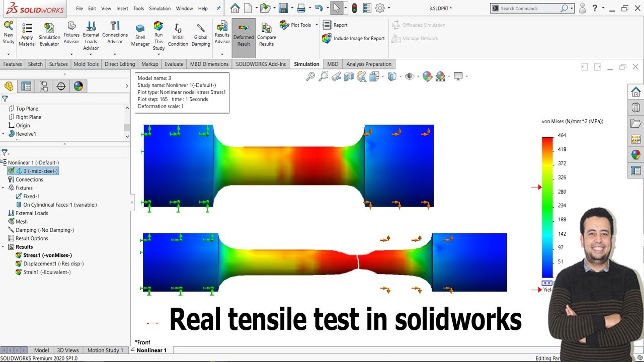Open the PropertyManager tab

[26, 86]
